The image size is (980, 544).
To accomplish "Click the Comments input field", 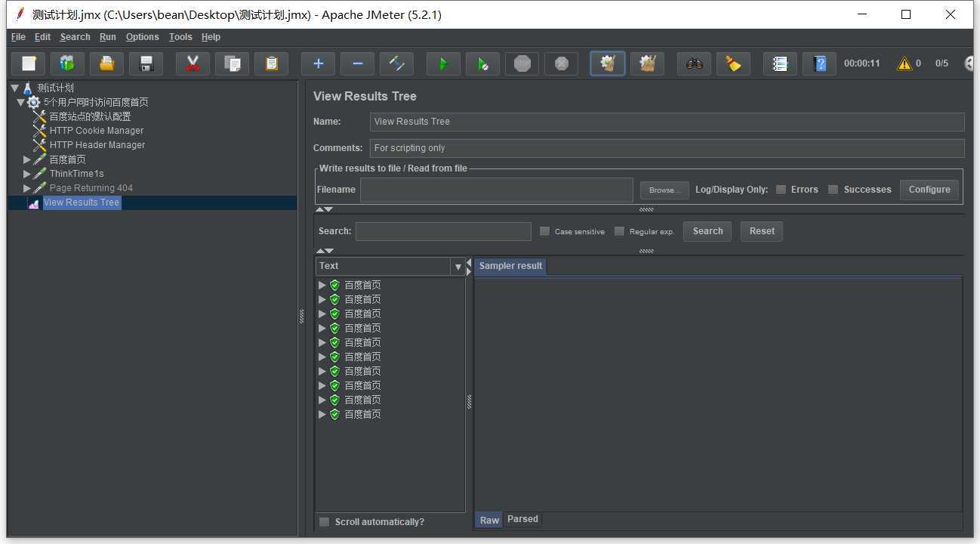I will coord(667,148).
